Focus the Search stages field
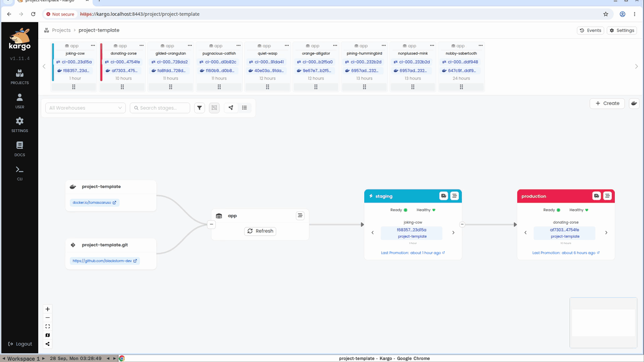The image size is (644, 362). [160, 108]
